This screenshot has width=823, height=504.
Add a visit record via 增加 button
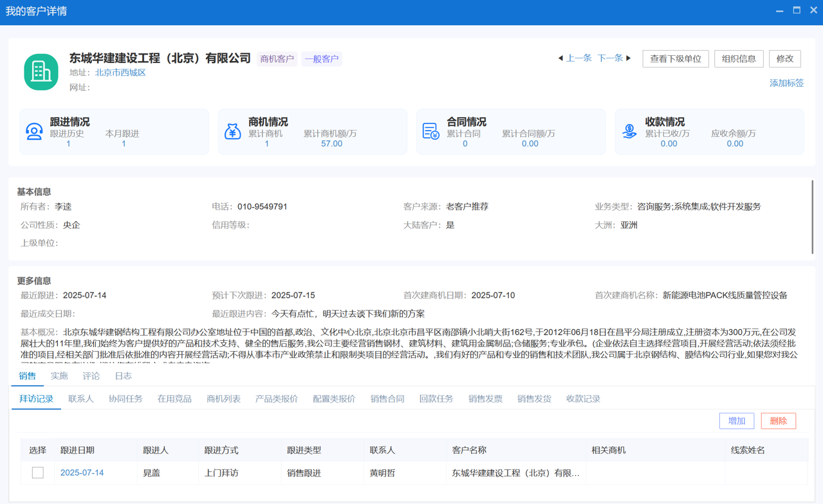[736, 420]
